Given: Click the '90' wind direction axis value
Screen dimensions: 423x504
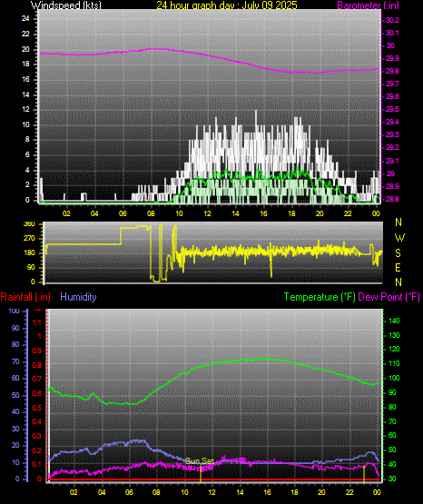Looking at the screenshot, I should 31,267.
